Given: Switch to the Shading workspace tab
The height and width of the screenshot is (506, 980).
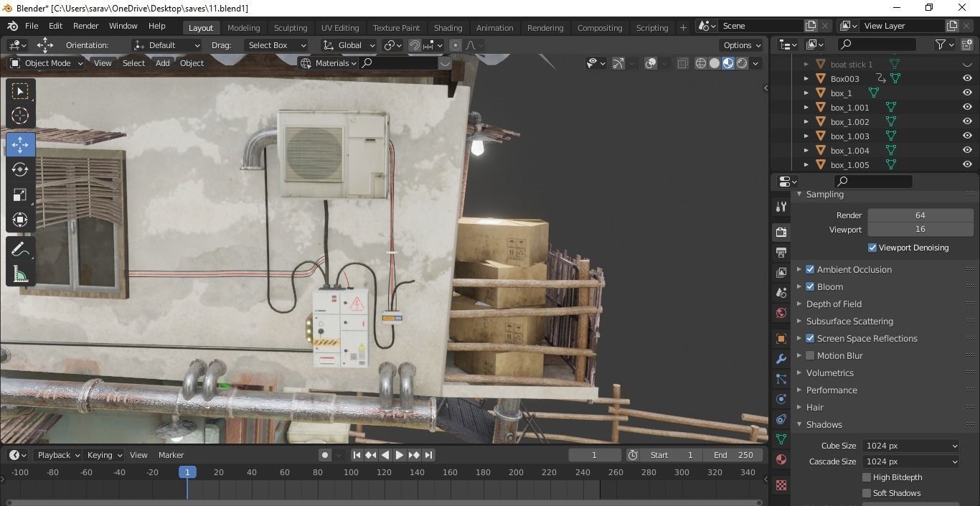Looking at the screenshot, I should (448, 27).
